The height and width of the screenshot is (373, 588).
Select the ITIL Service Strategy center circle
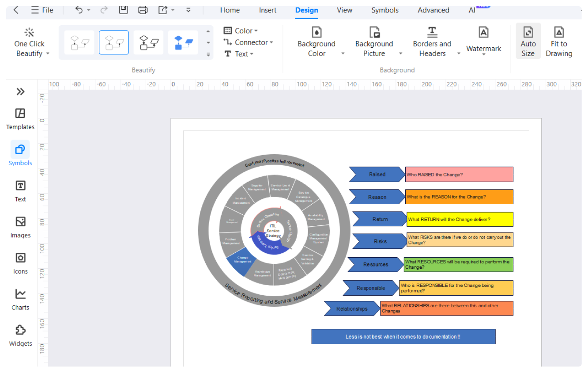pyautogui.click(x=273, y=231)
